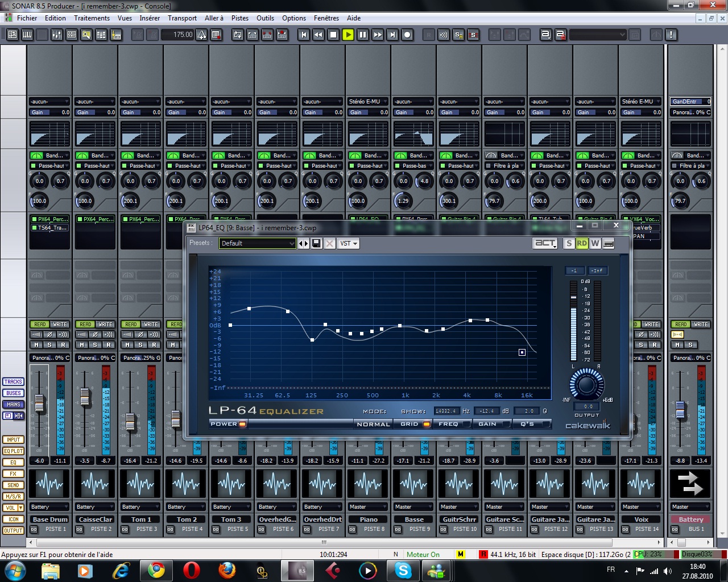Image resolution: width=728 pixels, height=582 pixels.
Task: Toggle the GRID display in LP-64
Action: 427,424
